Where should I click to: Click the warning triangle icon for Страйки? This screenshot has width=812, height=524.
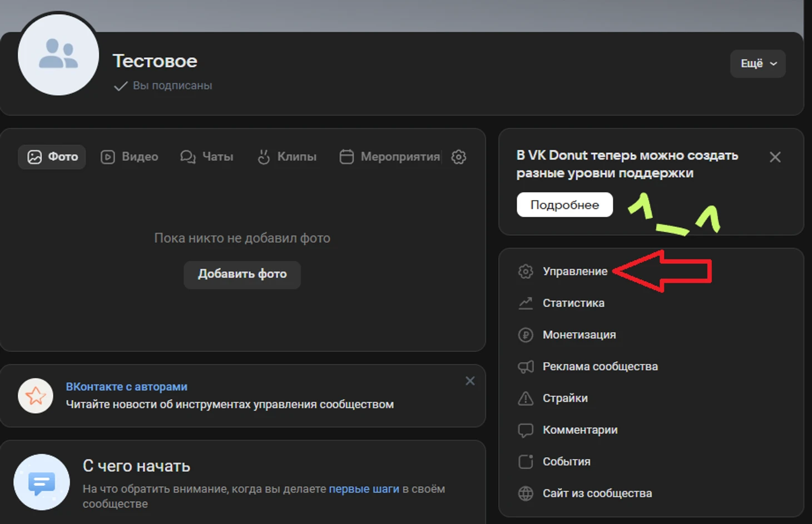pyautogui.click(x=526, y=398)
